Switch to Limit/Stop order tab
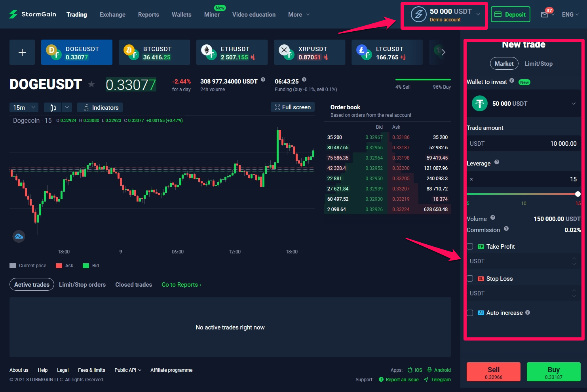The width and height of the screenshot is (587, 392). tap(538, 63)
